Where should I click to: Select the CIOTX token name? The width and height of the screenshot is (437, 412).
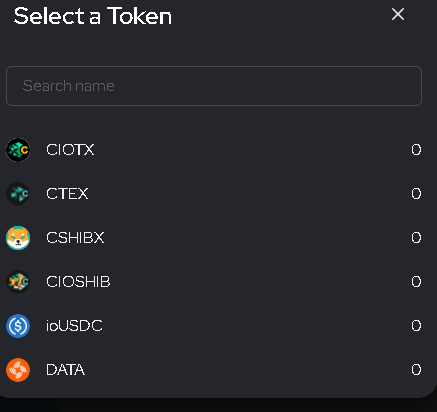click(70, 150)
